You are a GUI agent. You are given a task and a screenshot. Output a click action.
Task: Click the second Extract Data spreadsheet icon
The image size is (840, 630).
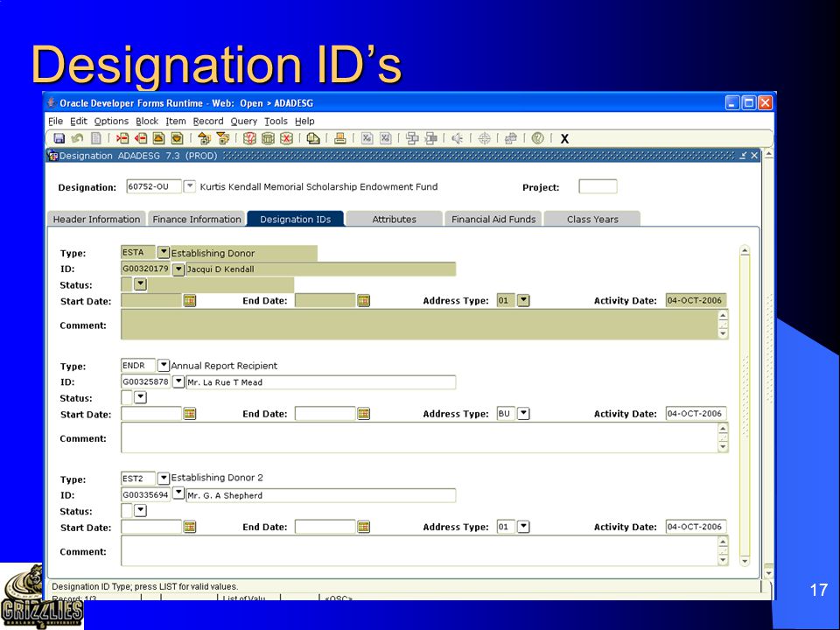click(x=386, y=138)
